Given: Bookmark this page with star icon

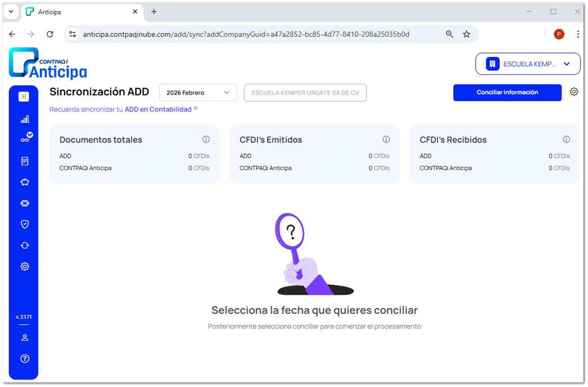Looking at the screenshot, I should tap(466, 34).
